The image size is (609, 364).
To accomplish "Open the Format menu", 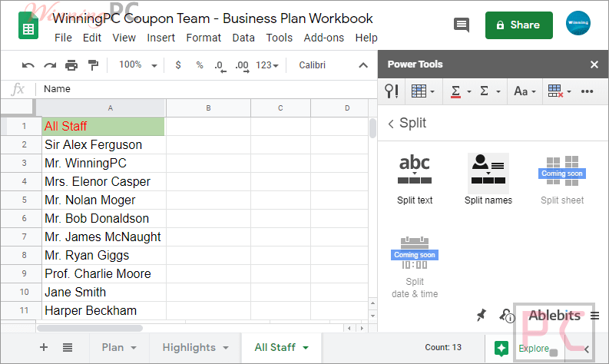I will point(204,38).
